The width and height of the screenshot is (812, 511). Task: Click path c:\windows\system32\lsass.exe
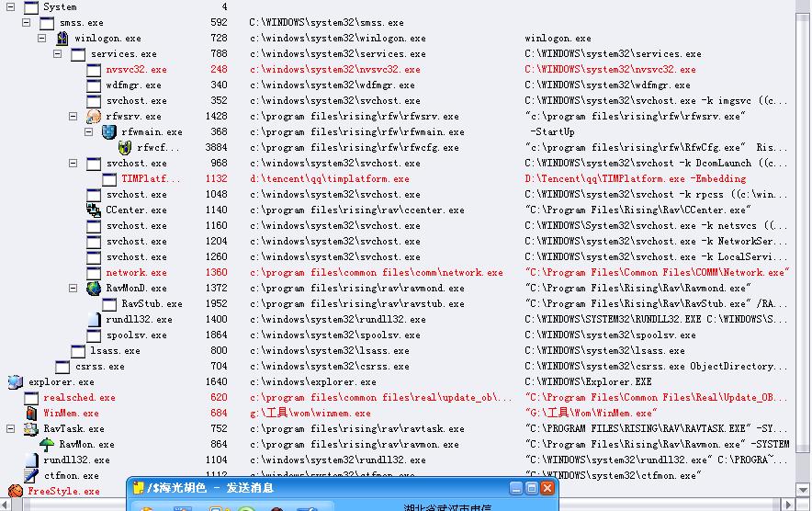pos(330,351)
